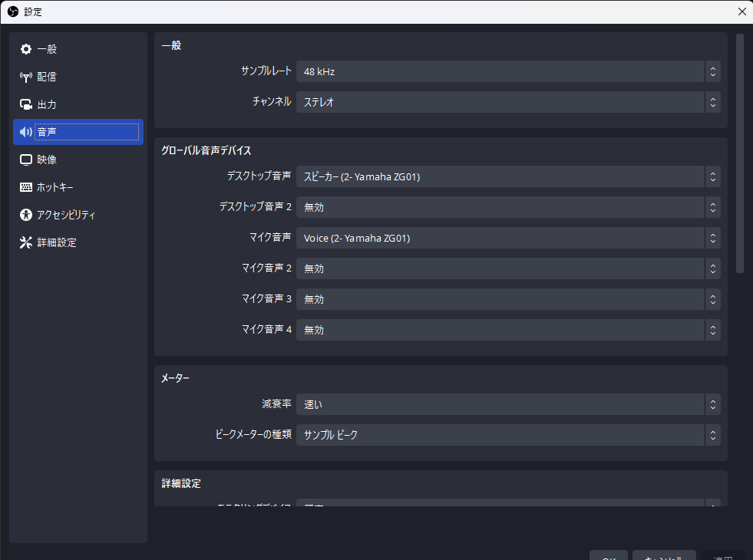The width and height of the screenshot is (753, 560).
Task: Open the チャンネル ステレオ dropdown
Action: pos(507,102)
